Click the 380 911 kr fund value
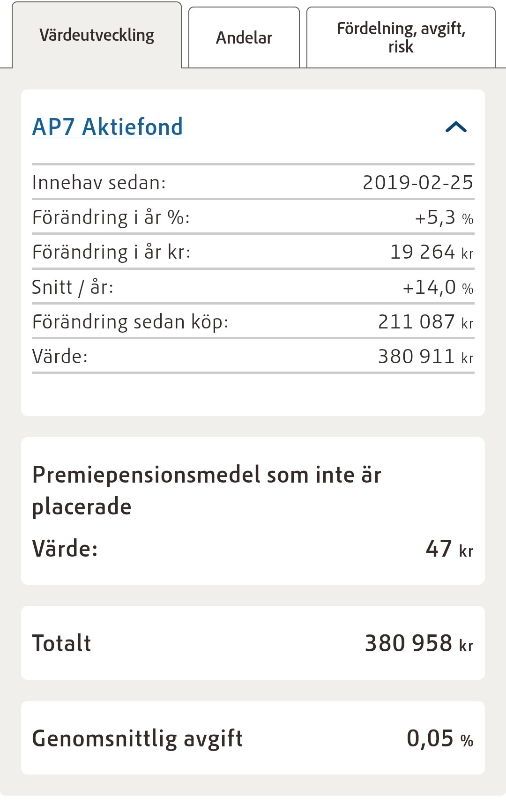The width and height of the screenshot is (506, 812). 425,357
